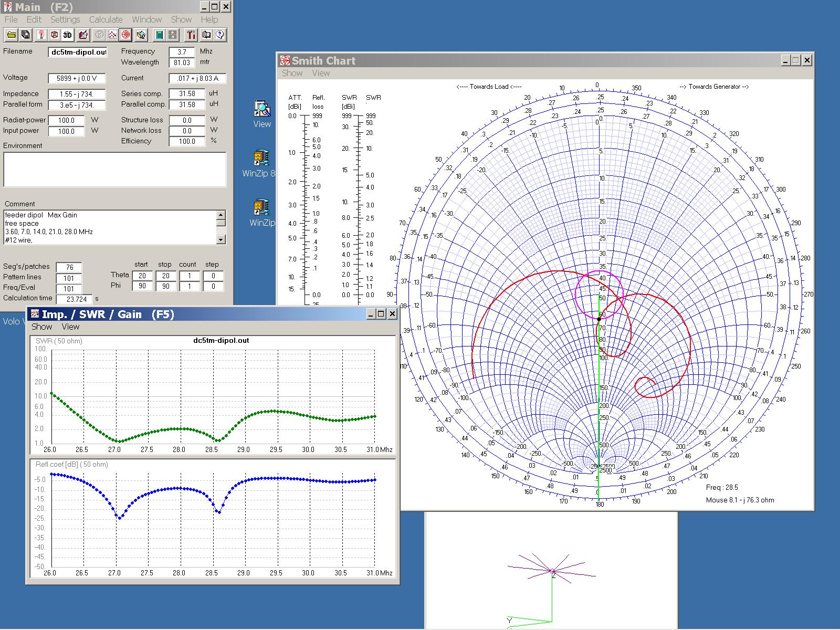The width and height of the screenshot is (840, 630).
Task: Open Show menu in Main window
Action: [181, 19]
